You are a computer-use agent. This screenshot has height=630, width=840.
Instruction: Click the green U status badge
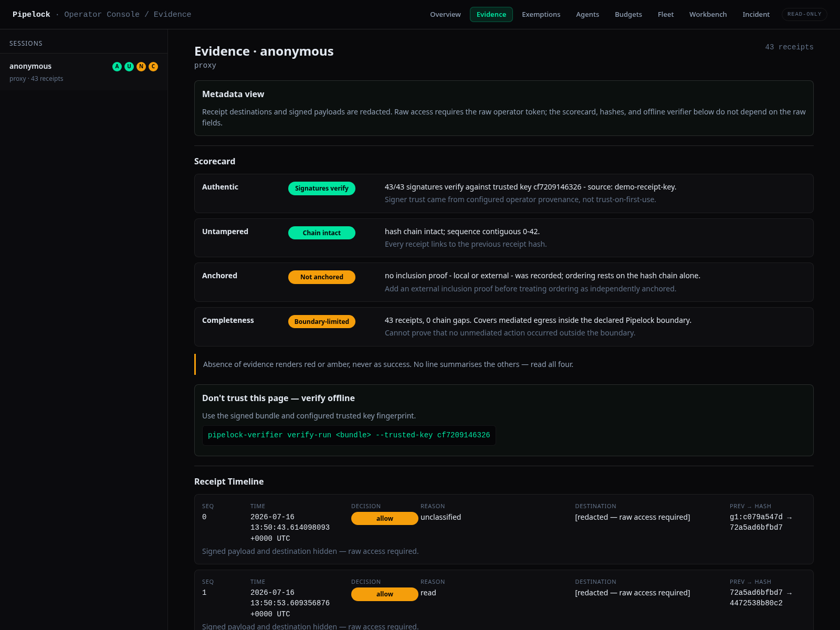click(129, 67)
